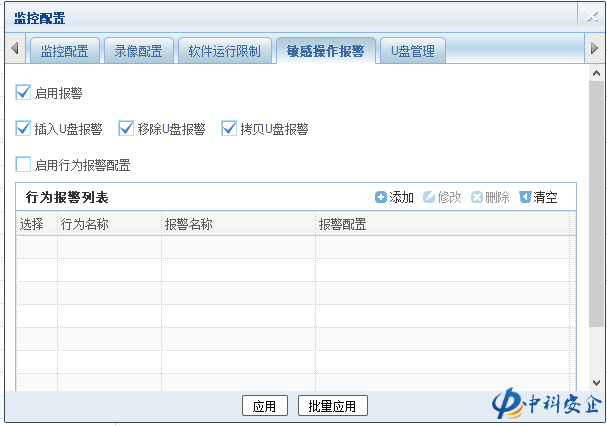
Task: Click the scrollbar down arrow
Action: 597,383
